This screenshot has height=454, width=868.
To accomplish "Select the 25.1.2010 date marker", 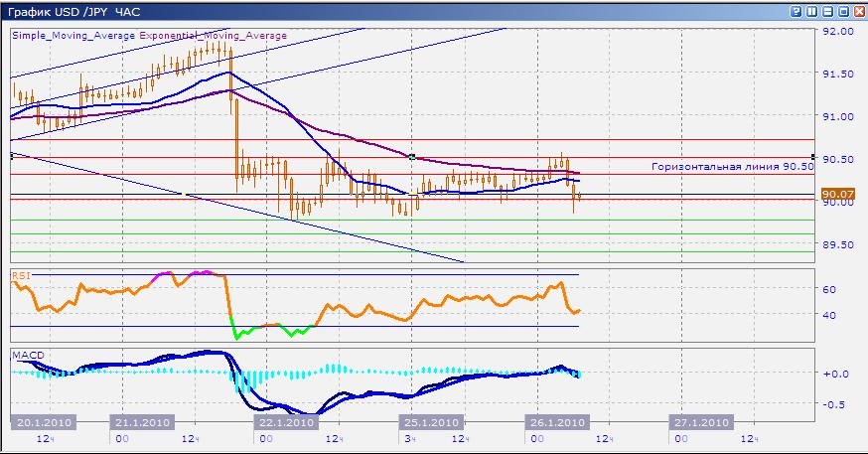I will [x=431, y=422].
